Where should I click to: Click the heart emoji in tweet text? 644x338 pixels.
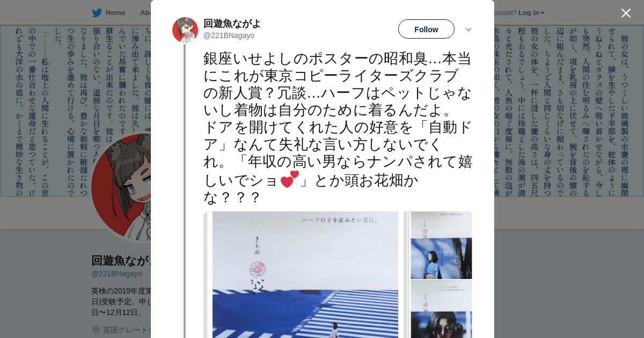(x=290, y=179)
